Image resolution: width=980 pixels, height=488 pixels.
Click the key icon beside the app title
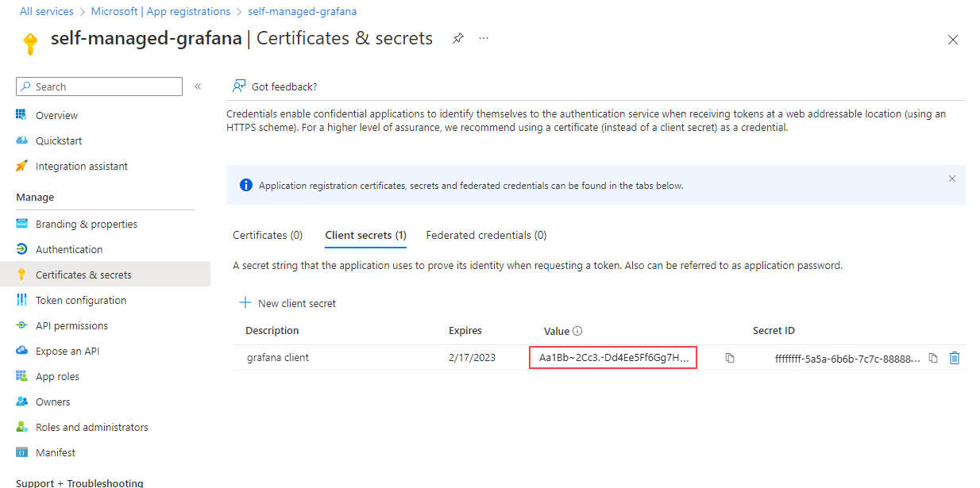tap(30, 43)
